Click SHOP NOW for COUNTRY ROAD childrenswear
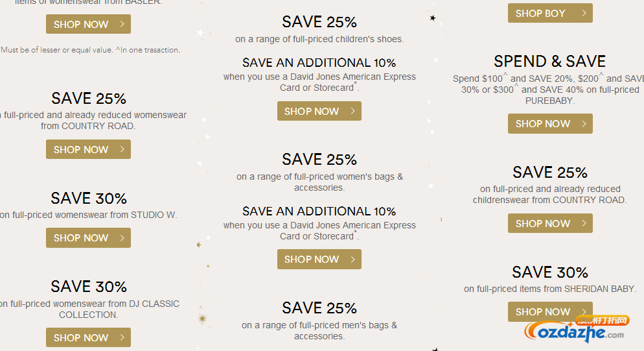 point(550,223)
